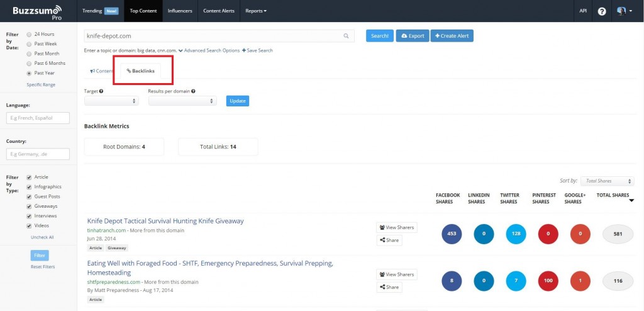Click the Save Search link

click(x=257, y=50)
